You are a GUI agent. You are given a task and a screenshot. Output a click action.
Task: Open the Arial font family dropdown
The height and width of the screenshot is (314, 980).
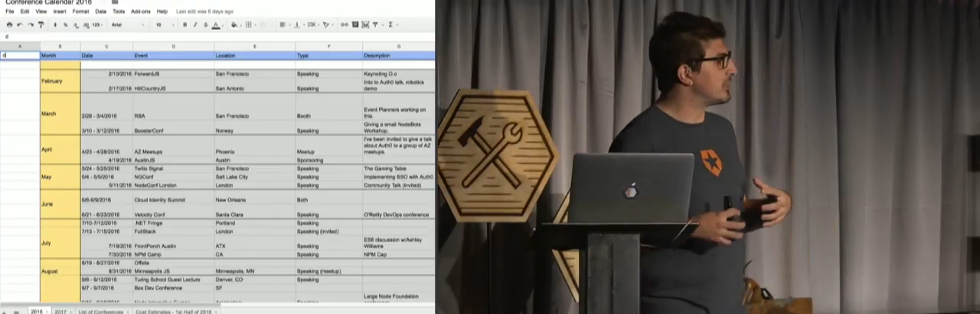(x=126, y=25)
